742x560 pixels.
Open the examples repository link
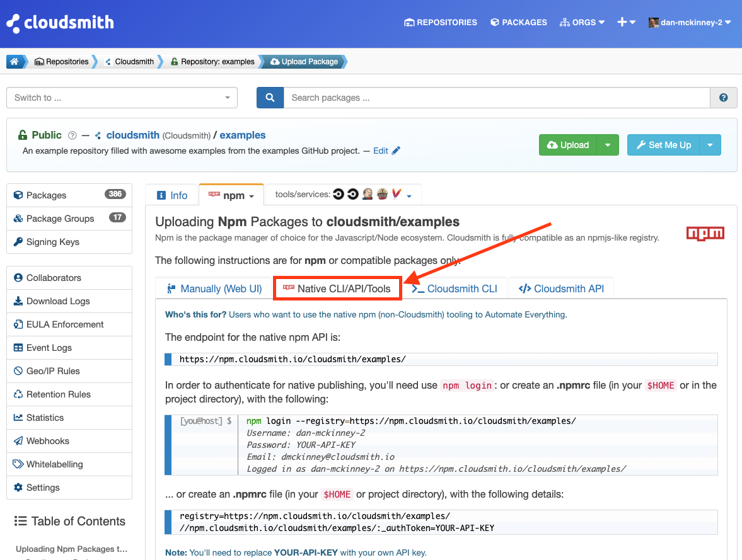tap(242, 135)
